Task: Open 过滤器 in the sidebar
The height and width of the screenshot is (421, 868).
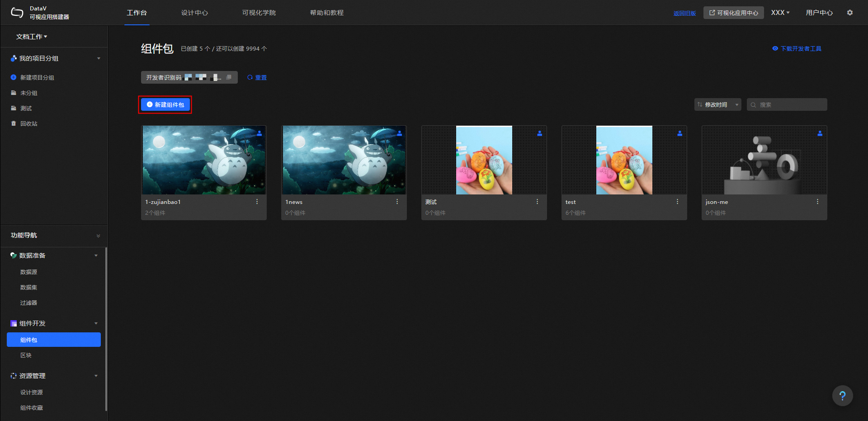Action: [x=28, y=303]
